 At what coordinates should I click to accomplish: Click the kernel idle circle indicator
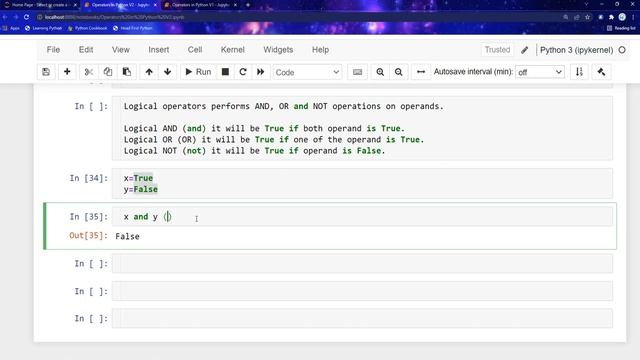[x=622, y=50]
